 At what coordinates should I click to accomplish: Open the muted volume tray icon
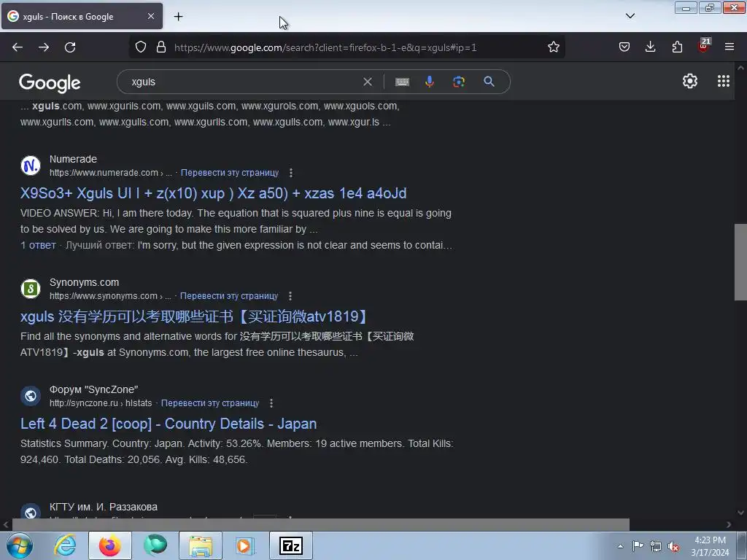(673, 546)
